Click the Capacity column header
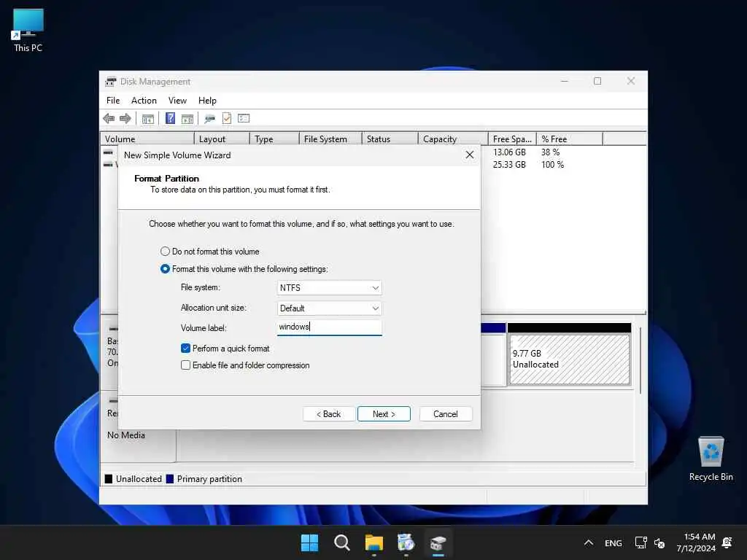Image resolution: width=747 pixels, height=560 pixels. pos(453,139)
